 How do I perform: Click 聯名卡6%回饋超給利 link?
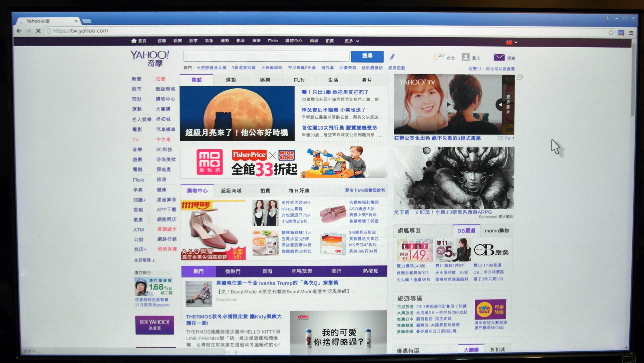click(365, 190)
